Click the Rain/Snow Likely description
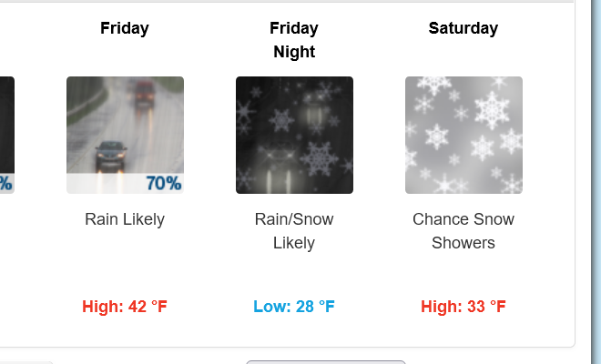 [x=294, y=231]
